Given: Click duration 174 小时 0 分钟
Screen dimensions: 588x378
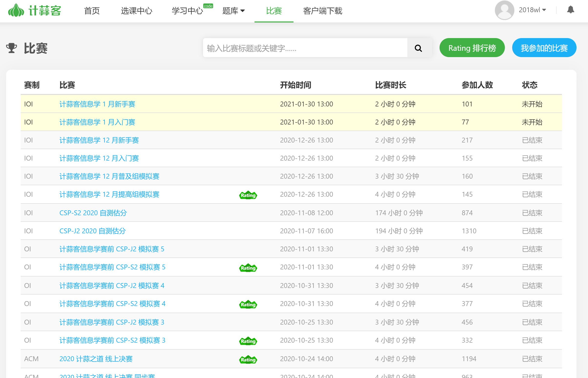Looking at the screenshot, I should [399, 213].
